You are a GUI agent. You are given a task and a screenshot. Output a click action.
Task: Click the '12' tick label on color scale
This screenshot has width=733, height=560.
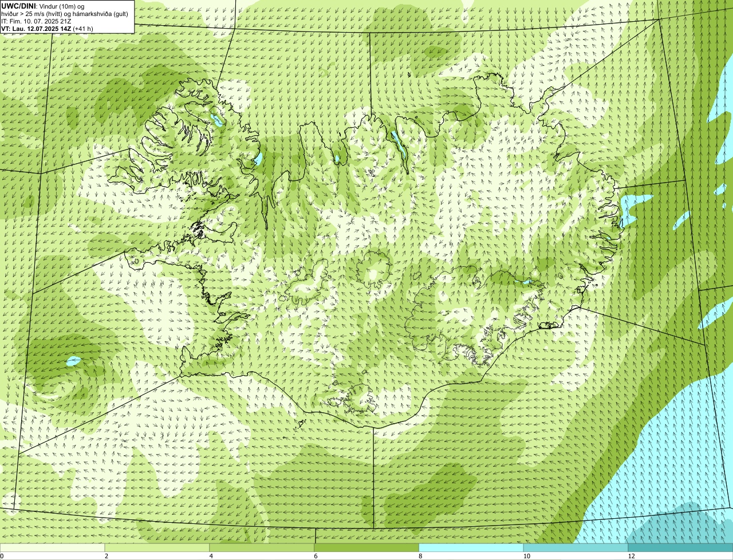(x=631, y=556)
